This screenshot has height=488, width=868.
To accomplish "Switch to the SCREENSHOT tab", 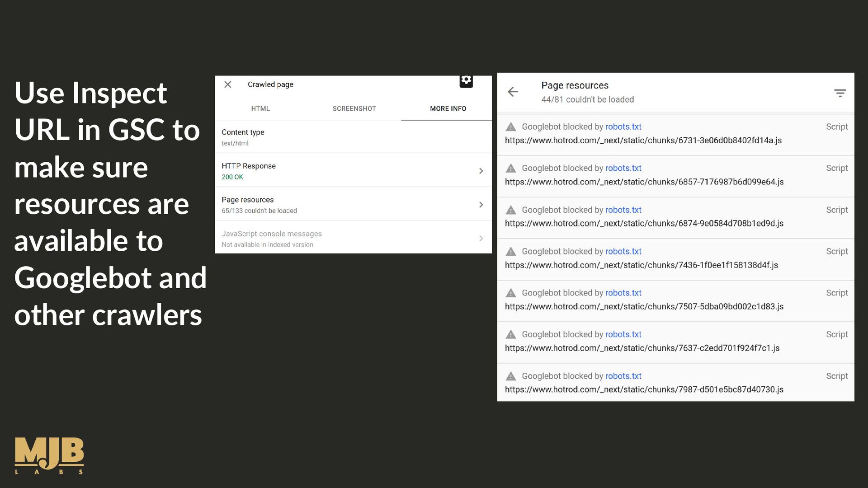I will point(354,108).
